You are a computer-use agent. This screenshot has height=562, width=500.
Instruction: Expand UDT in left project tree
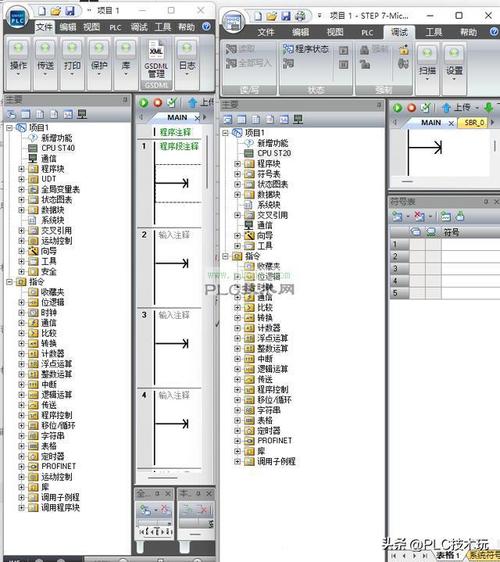pyautogui.click(x=21, y=179)
